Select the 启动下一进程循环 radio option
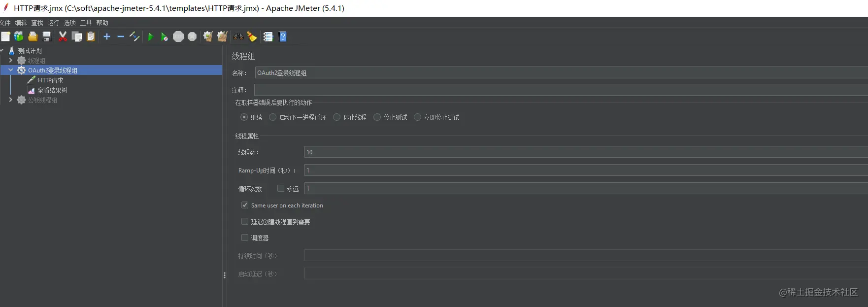The height and width of the screenshot is (307, 868). pyautogui.click(x=272, y=117)
